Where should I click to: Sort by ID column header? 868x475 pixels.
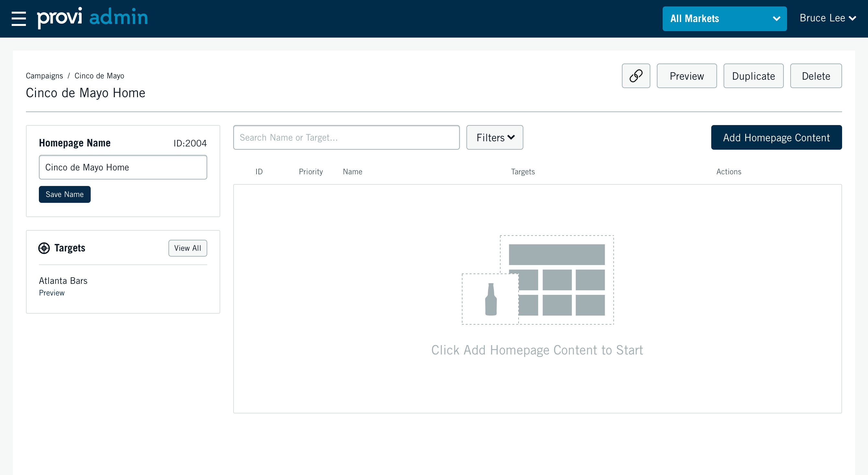(x=259, y=172)
